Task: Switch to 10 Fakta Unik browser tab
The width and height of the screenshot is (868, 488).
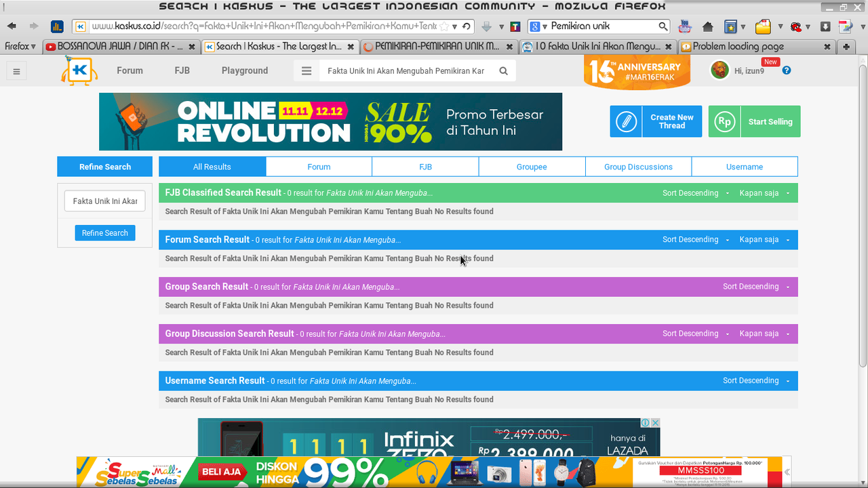Action: (x=597, y=47)
